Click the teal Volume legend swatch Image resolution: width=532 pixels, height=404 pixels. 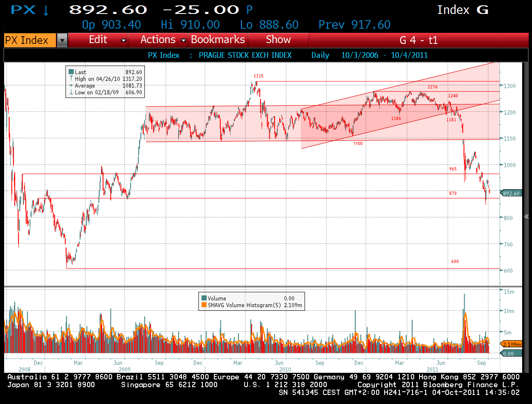[204, 298]
